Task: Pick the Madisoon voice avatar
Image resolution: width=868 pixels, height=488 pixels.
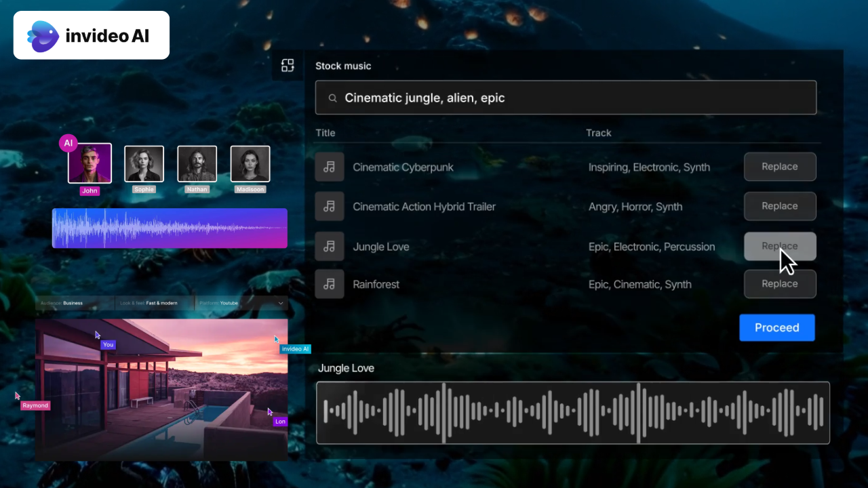Action: tap(250, 164)
